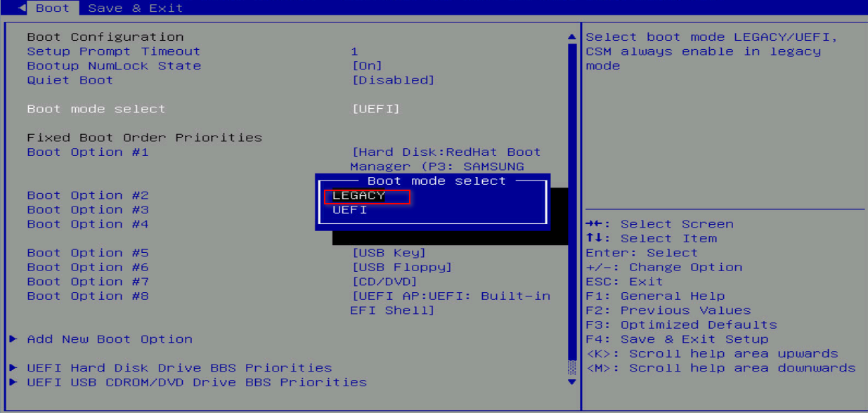Switch to the Save & Exit tab
The image size is (868, 413).
point(136,8)
